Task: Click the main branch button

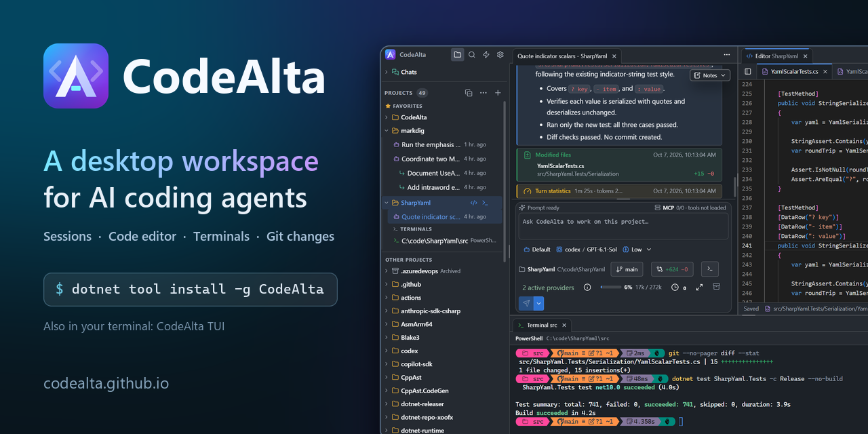Action: [x=627, y=269]
